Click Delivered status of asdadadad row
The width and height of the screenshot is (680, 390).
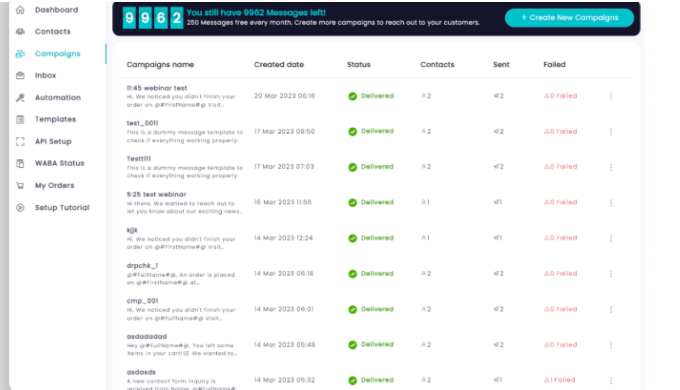(x=377, y=344)
